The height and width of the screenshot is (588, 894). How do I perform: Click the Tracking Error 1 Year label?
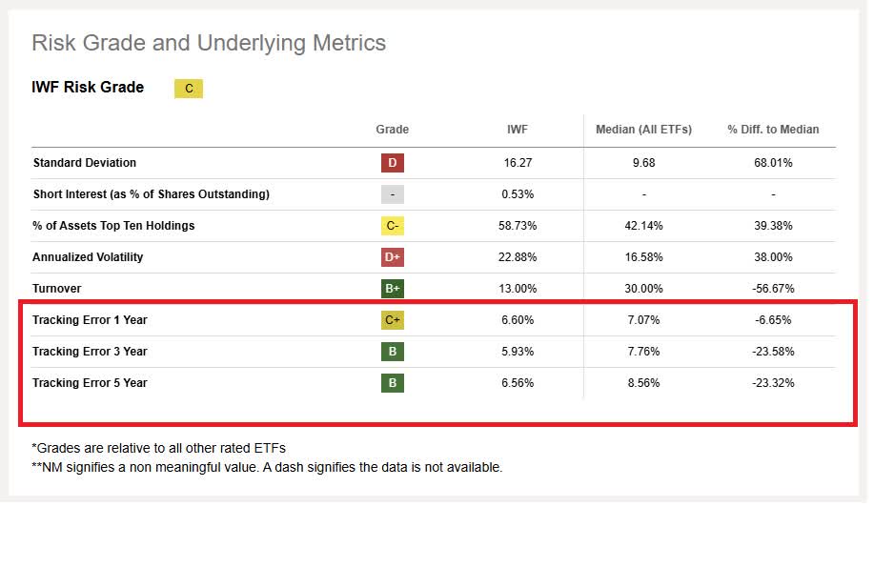click(x=90, y=320)
